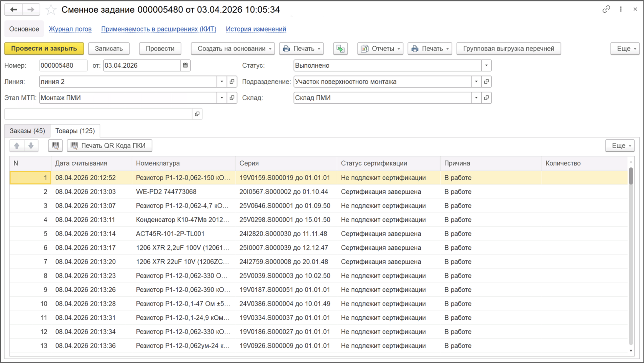Click Групповая выгрузка перечней button

point(509,49)
